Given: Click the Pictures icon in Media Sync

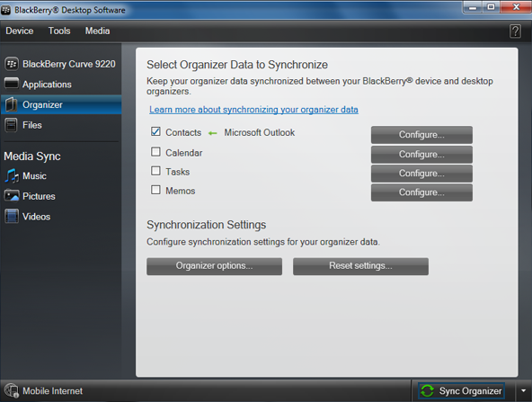Looking at the screenshot, I should tap(12, 196).
